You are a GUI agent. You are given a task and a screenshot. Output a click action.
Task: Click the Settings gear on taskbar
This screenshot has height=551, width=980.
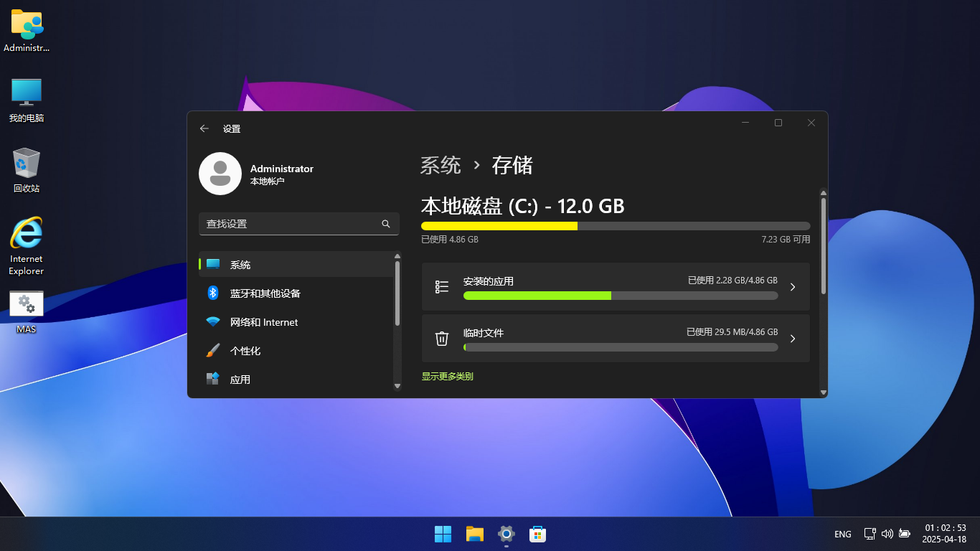(x=507, y=534)
